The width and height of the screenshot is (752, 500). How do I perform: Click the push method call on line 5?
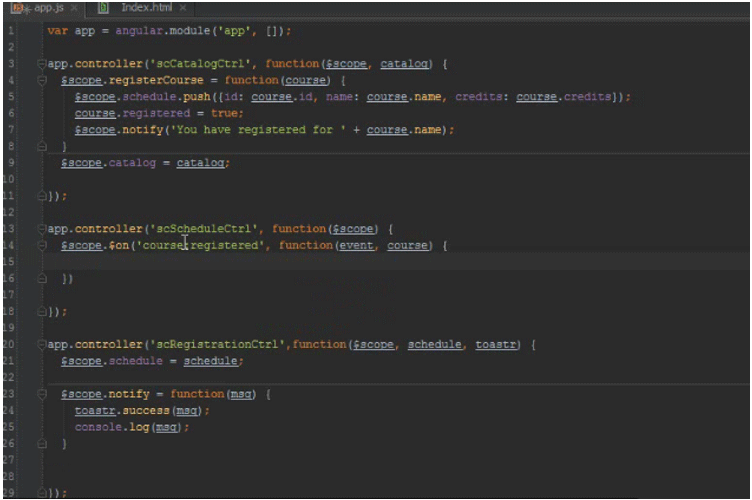(197, 97)
